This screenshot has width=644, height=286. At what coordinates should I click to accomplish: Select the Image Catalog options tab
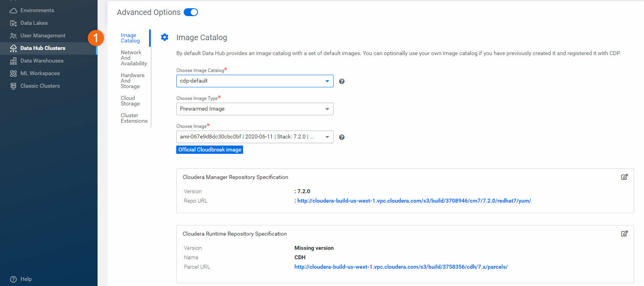click(130, 38)
